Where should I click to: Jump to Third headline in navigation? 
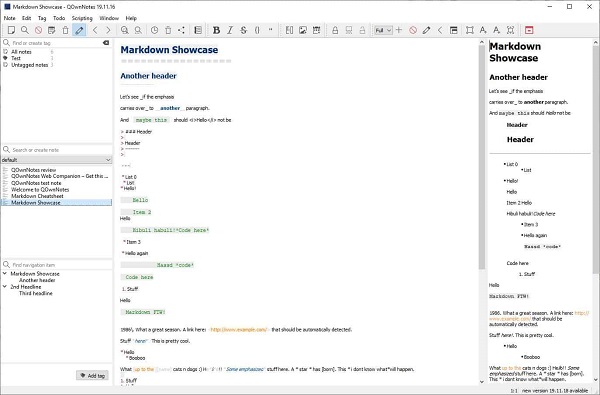(x=36, y=293)
